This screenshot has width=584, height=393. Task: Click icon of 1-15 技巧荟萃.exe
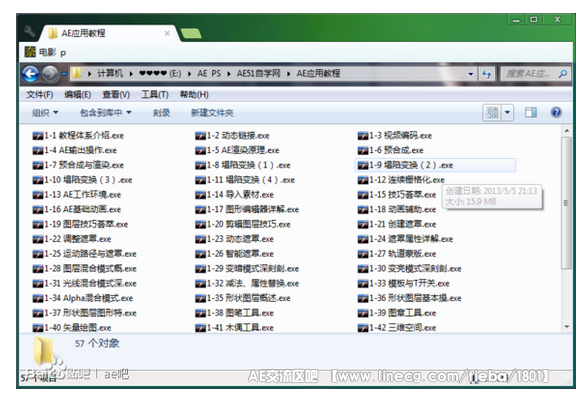point(363,195)
